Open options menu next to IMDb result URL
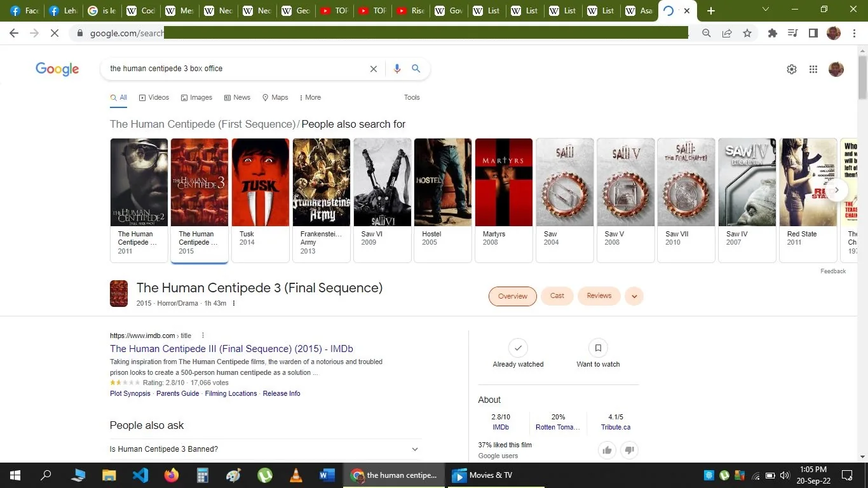 (203, 335)
